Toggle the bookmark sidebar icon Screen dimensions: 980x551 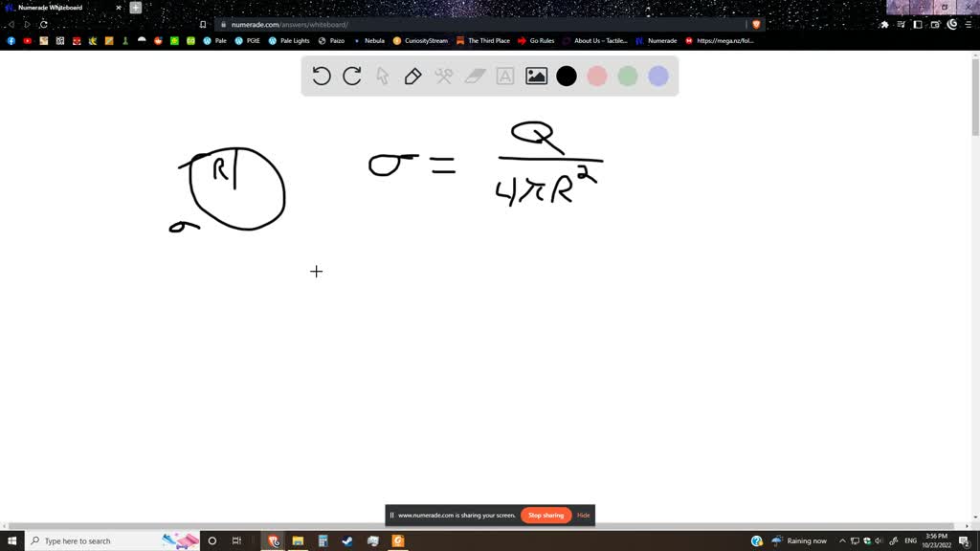pyautogui.click(x=917, y=24)
